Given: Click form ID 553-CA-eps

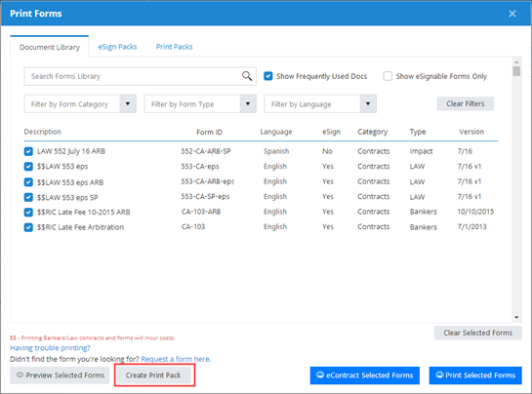Looking at the screenshot, I should [x=200, y=167].
